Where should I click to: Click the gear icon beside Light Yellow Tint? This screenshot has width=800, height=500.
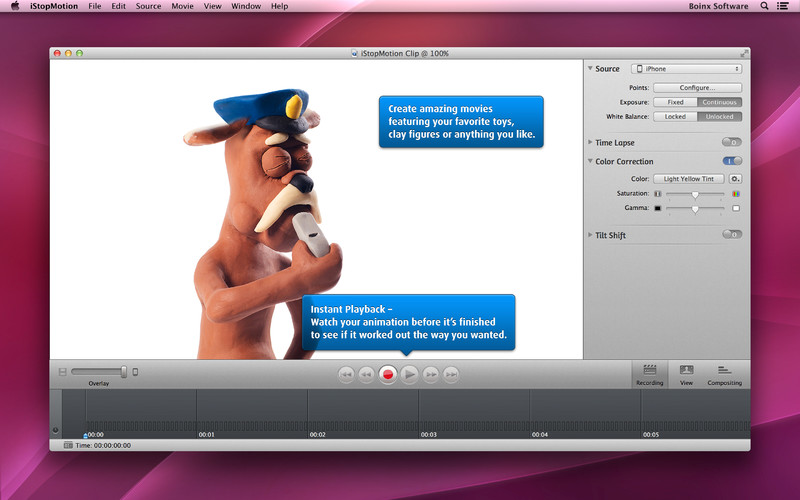tap(735, 179)
